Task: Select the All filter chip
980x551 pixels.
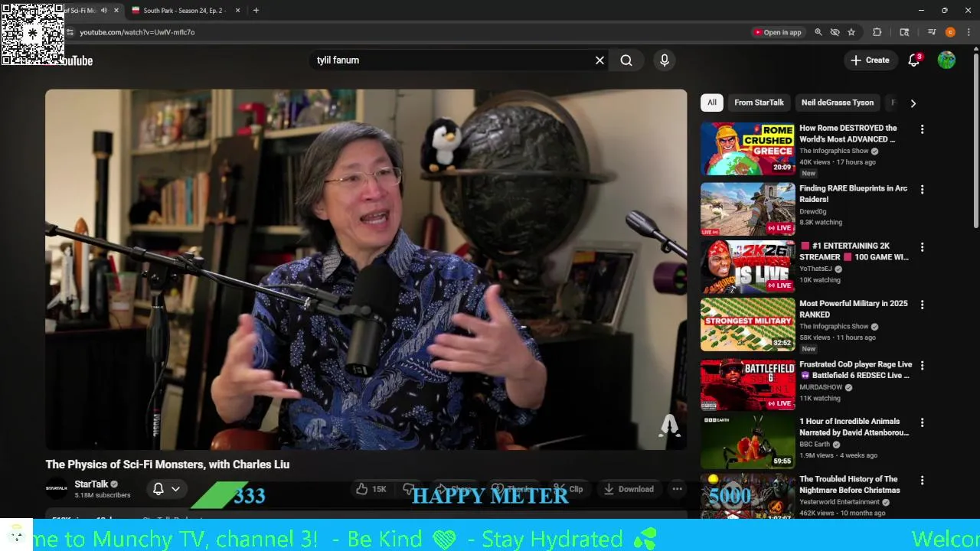Action: 712,103
